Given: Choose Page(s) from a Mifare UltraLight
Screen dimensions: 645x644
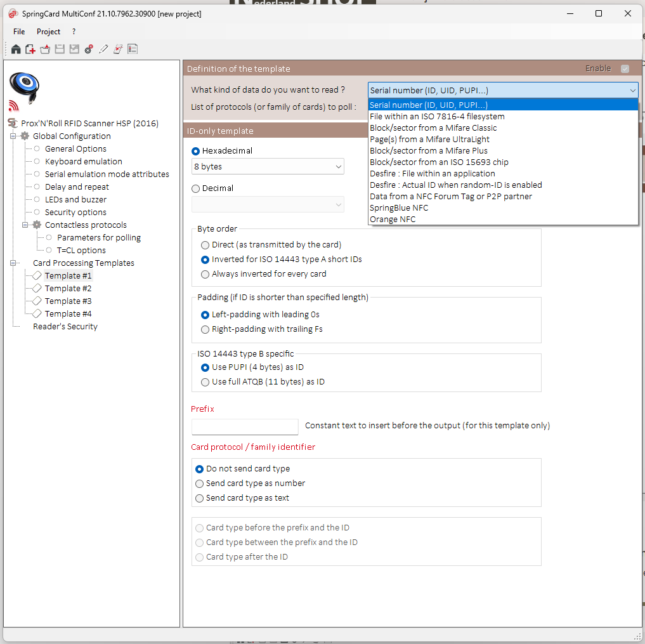Looking at the screenshot, I should [503, 140].
